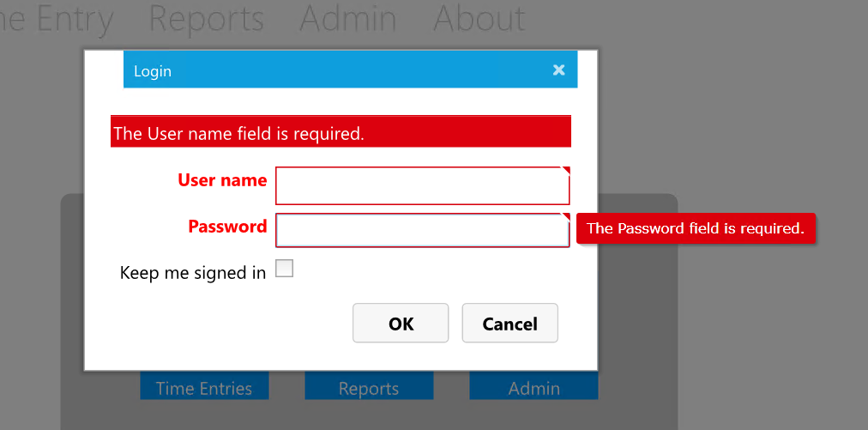This screenshot has height=430, width=868.
Task: Click the Reports tile button behind the dialog
Action: click(x=369, y=386)
